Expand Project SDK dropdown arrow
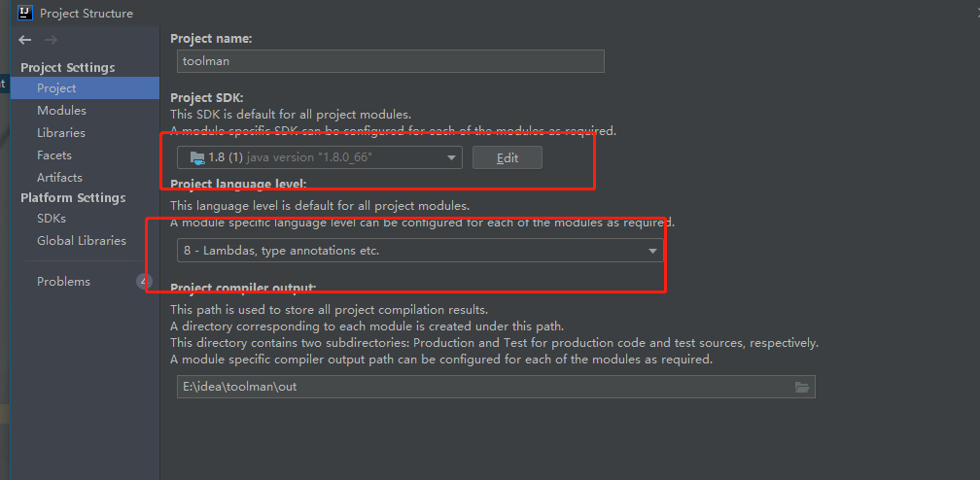980x480 pixels. point(451,158)
